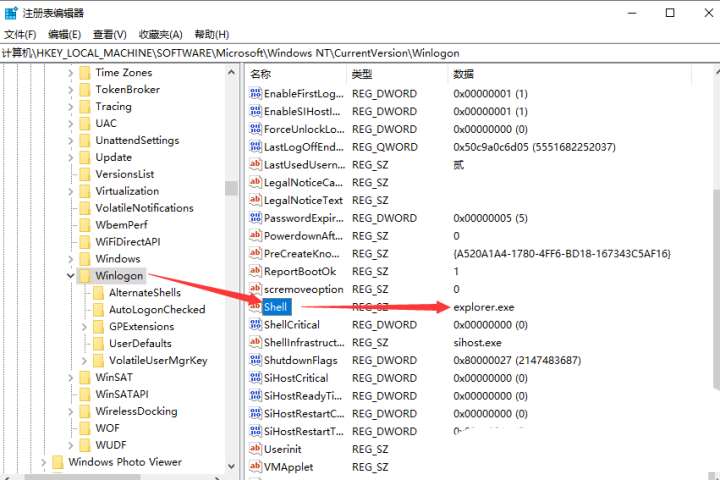Expand the WinSAT key
The height and width of the screenshot is (480, 720).
click(70, 378)
